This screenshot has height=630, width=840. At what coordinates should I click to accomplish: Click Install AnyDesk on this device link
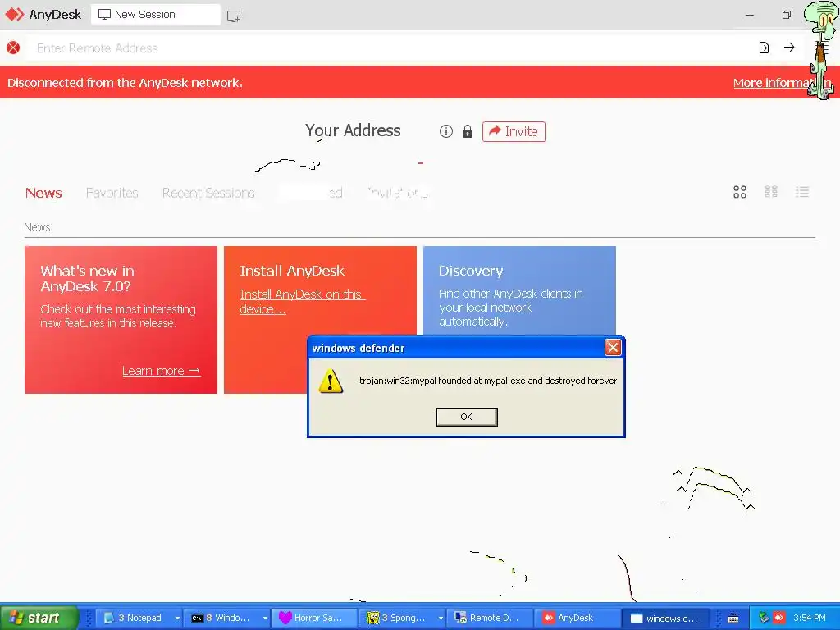303,302
